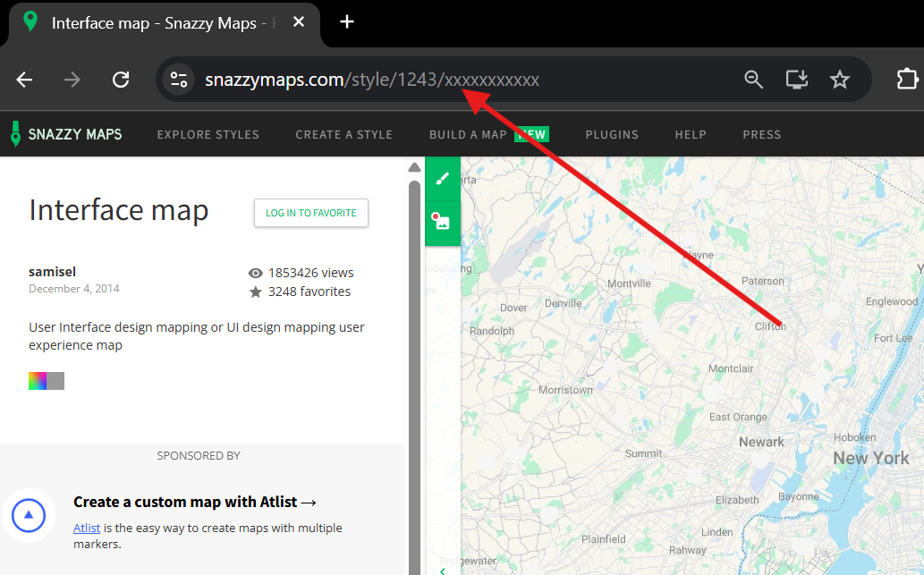This screenshot has height=575, width=924.
Task: Open the Explore Styles menu
Action: [x=208, y=134]
